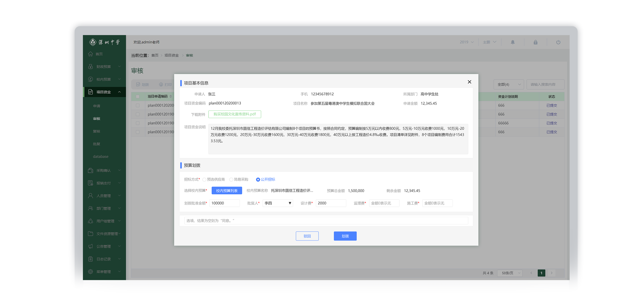Check the first table row checkbox

coord(137,105)
